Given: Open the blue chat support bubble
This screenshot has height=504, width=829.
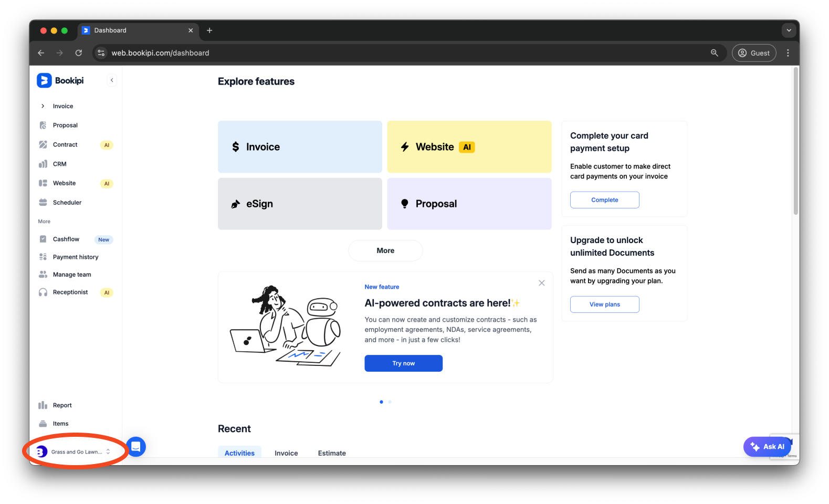Looking at the screenshot, I should (136, 447).
